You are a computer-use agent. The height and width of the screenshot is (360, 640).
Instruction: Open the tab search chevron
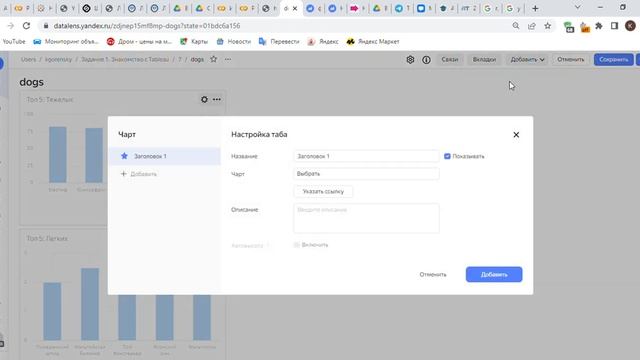(578, 7)
